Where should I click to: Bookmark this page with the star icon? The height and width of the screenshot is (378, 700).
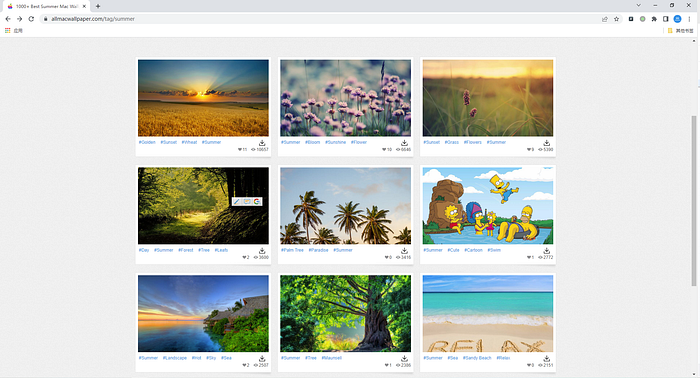click(x=617, y=19)
